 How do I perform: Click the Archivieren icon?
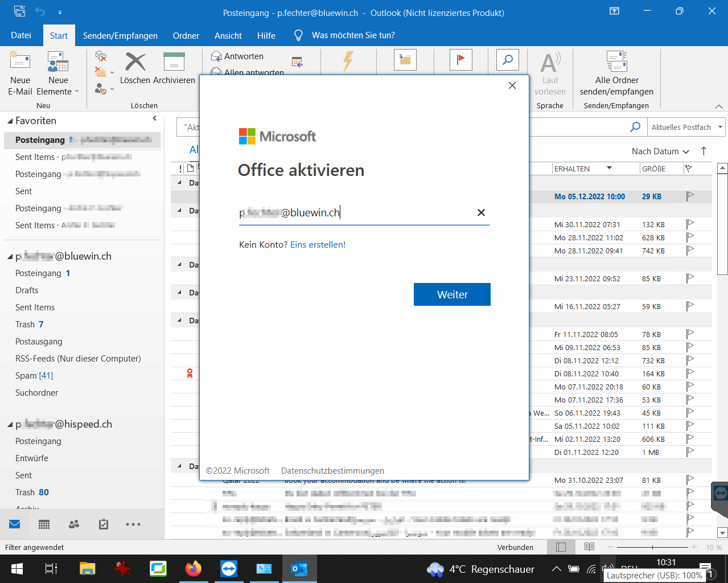[x=174, y=61]
